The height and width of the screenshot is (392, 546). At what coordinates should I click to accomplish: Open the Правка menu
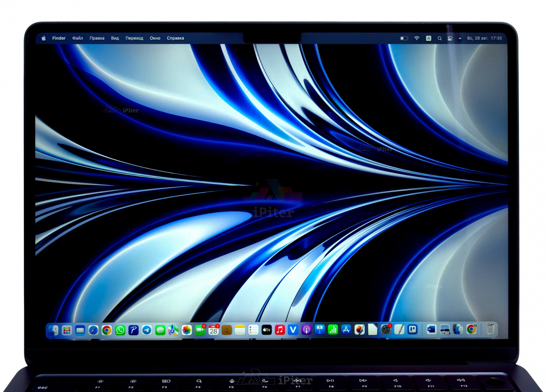(97, 38)
